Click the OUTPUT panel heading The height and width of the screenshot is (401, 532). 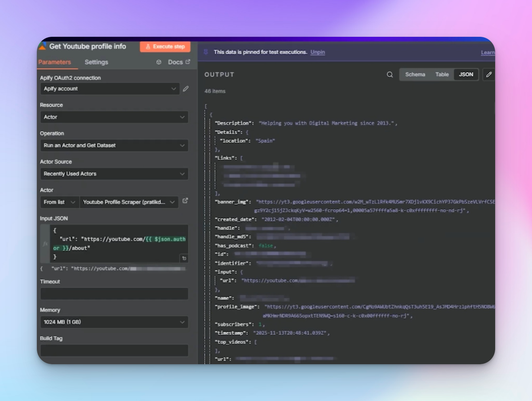[219, 75]
